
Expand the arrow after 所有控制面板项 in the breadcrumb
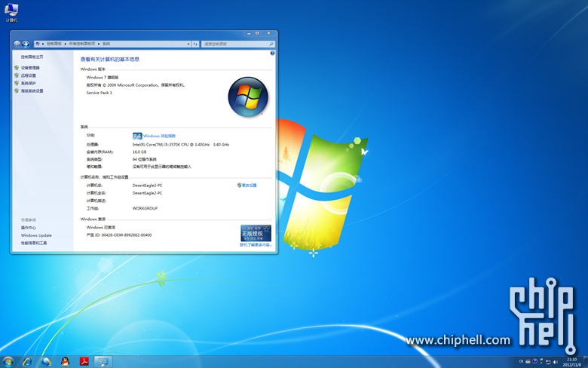pos(99,44)
